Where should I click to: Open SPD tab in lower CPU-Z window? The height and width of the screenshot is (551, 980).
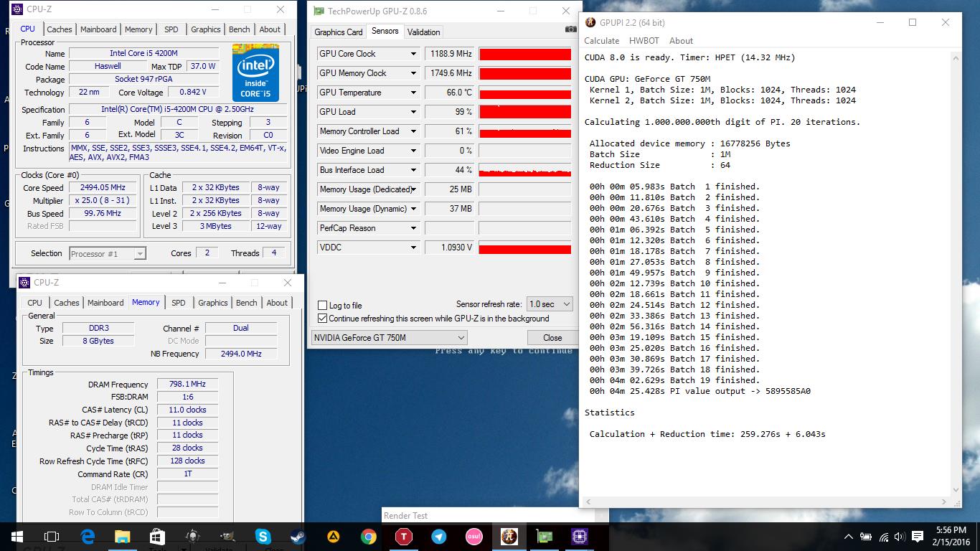(x=179, y=303)
